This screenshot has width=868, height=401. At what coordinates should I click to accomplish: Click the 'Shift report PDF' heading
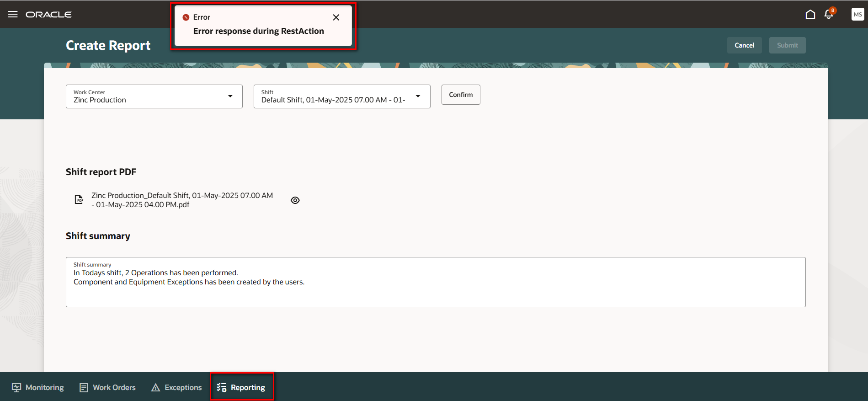[x=101, y=172]
